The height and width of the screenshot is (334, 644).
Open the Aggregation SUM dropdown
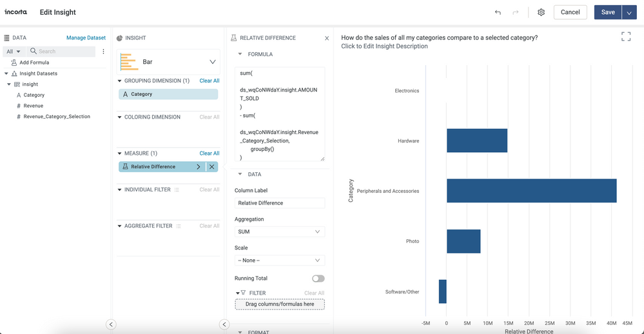279,231
